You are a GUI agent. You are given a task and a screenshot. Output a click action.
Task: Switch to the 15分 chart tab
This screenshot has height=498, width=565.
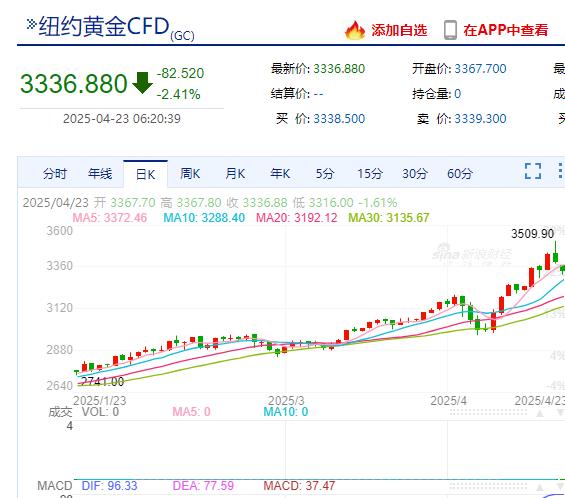click(x=370, y=174)
